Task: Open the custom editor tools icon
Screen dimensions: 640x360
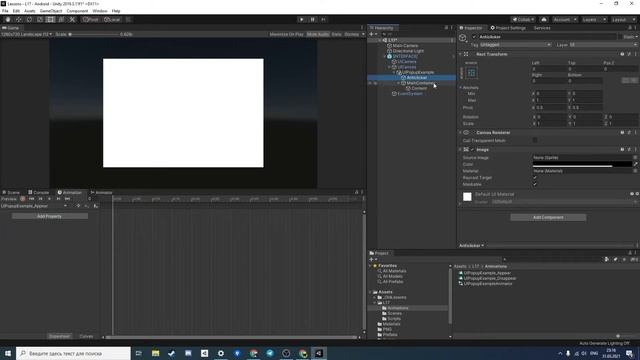Action: point(72,20)
